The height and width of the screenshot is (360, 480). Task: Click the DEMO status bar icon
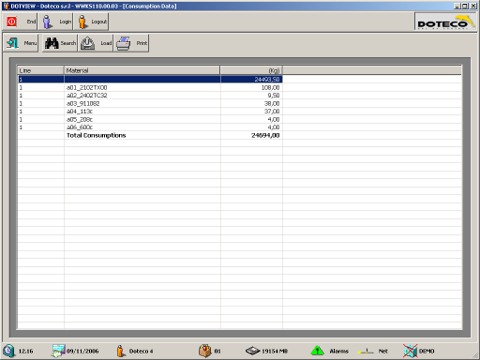click(x=410, y=351)
